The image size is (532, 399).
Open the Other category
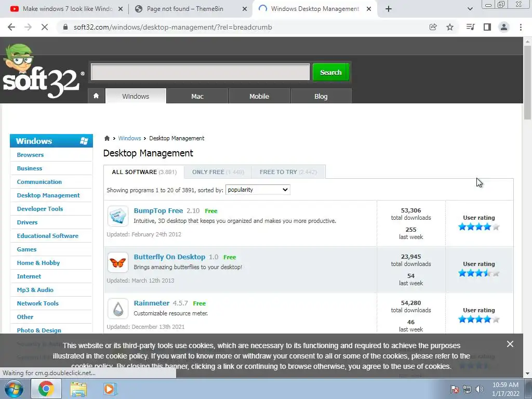click(25, 317)
